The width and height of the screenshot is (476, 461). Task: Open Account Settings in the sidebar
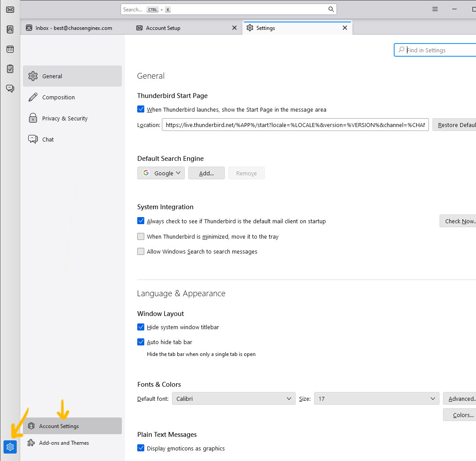tap(59, 426)
